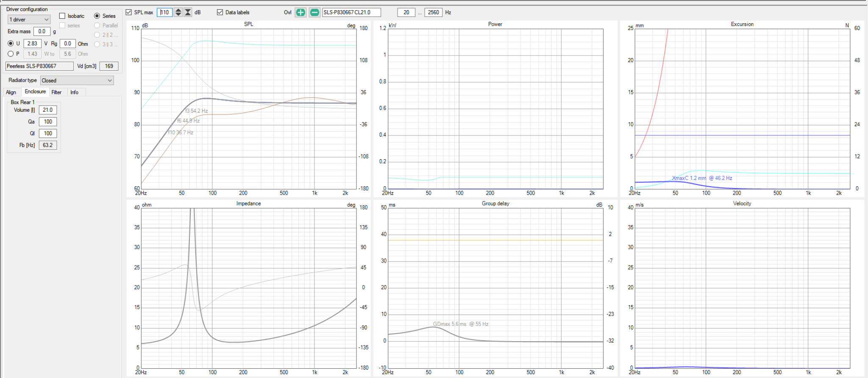Screen dimensions: 868x378
Task: Click the U voltage 2.83 field
Action: coord(32,43)
